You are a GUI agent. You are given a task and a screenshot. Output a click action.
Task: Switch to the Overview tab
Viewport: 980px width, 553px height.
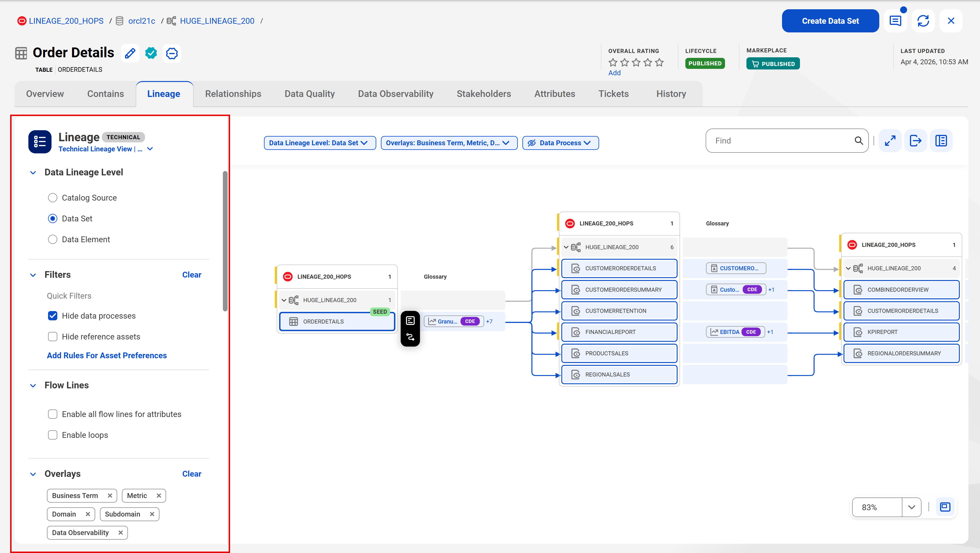point(45,94)
